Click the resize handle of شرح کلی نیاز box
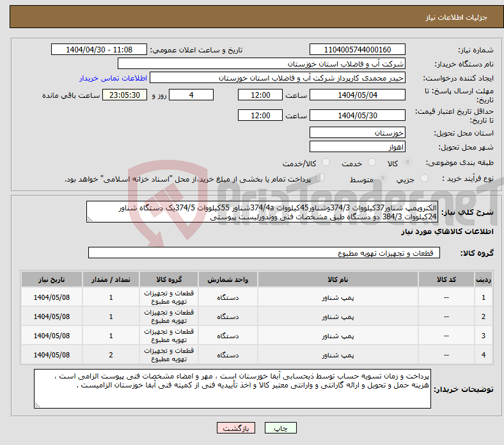Screen dimensions: 504x445 90,219
